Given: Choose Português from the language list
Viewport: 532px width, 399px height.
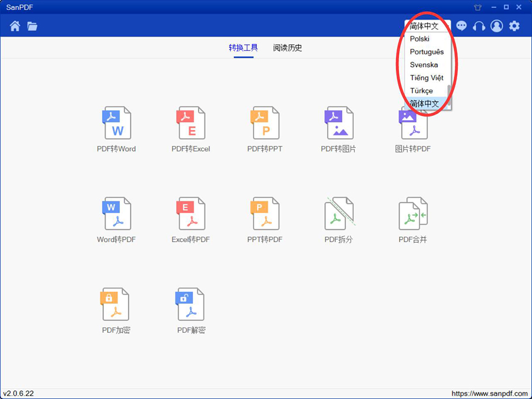Looking at the screenshot, I should click(x=426, y=52).
